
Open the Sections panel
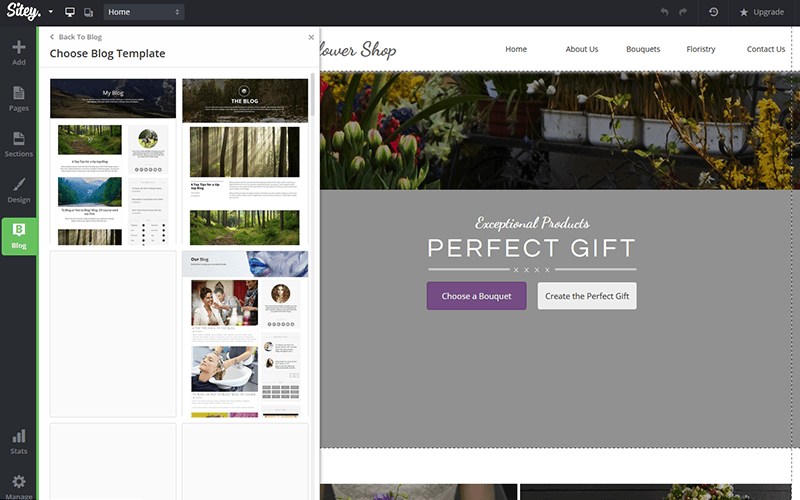19,144
